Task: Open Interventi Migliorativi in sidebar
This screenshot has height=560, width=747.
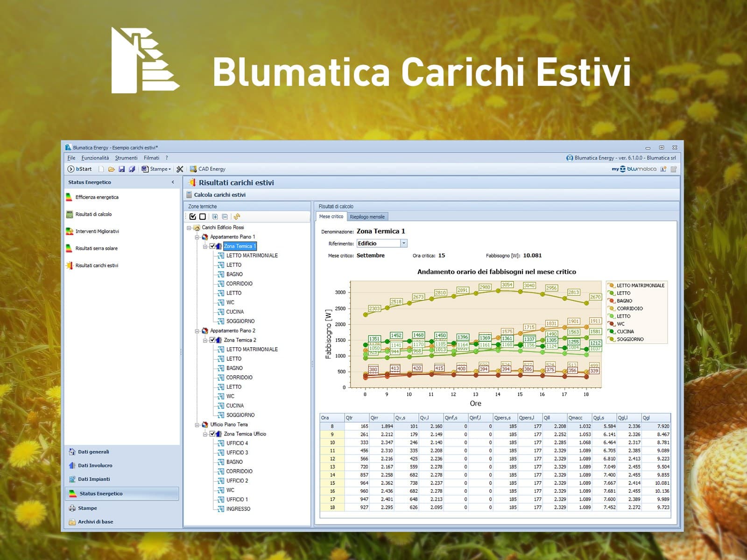Action: pos(92,231)
